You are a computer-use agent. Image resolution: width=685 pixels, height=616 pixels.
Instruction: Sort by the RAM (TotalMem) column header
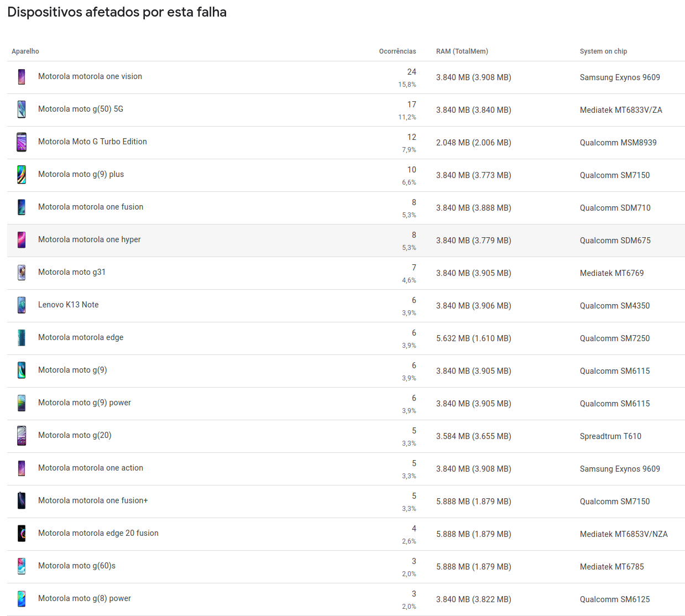click(x=462, y=51)
